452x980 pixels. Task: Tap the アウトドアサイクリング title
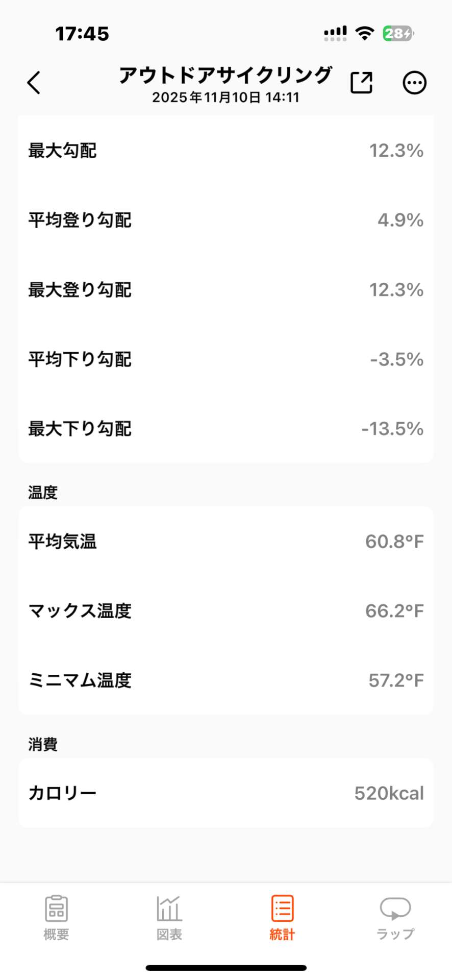tap(225, 76)
